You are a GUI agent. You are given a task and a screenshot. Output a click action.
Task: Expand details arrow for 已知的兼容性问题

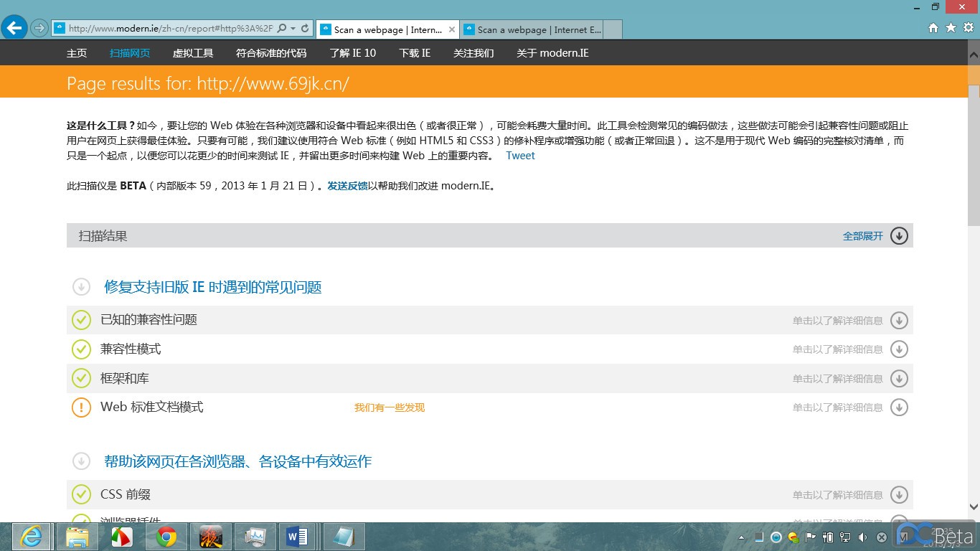[899, 320]
